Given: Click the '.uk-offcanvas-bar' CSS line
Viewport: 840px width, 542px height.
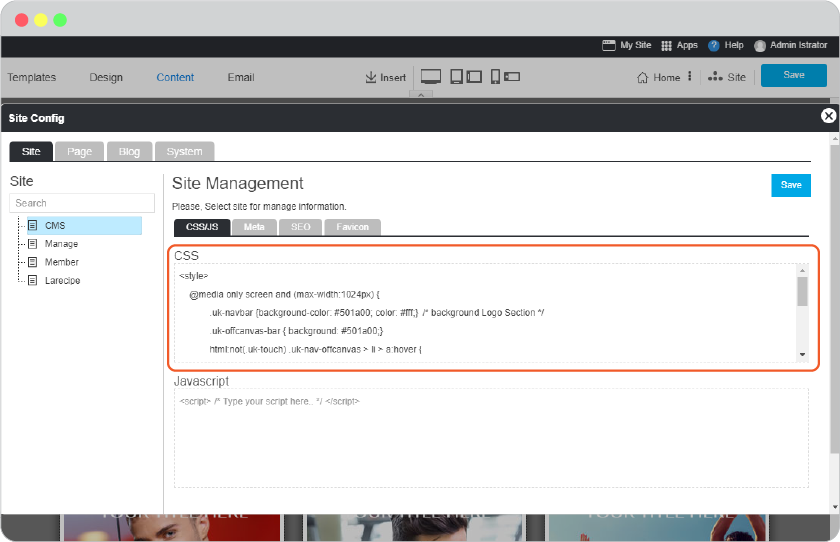Looking at the screenshot, I should [297, 331].
